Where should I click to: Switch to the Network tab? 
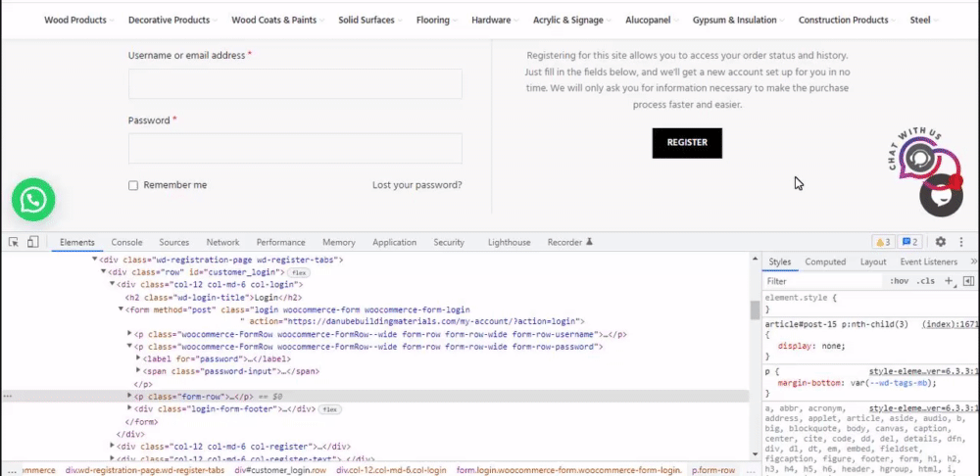pyautogui.click(x=223, y=242)
